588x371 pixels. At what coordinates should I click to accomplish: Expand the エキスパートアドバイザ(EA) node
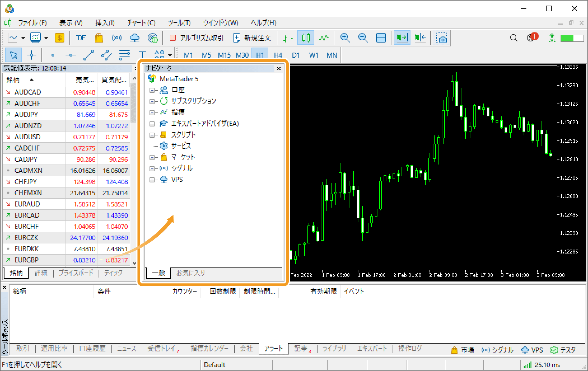(x=152, y=124)
